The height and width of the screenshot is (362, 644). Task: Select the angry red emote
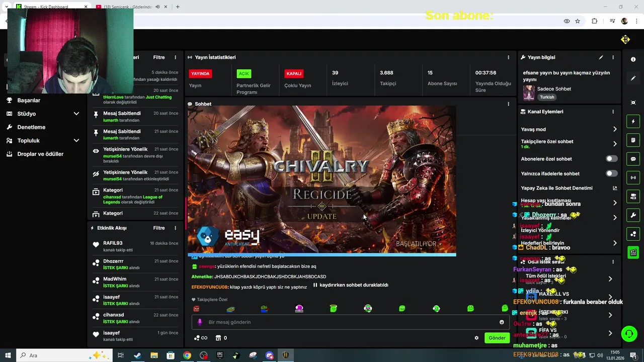coord(196,309)
